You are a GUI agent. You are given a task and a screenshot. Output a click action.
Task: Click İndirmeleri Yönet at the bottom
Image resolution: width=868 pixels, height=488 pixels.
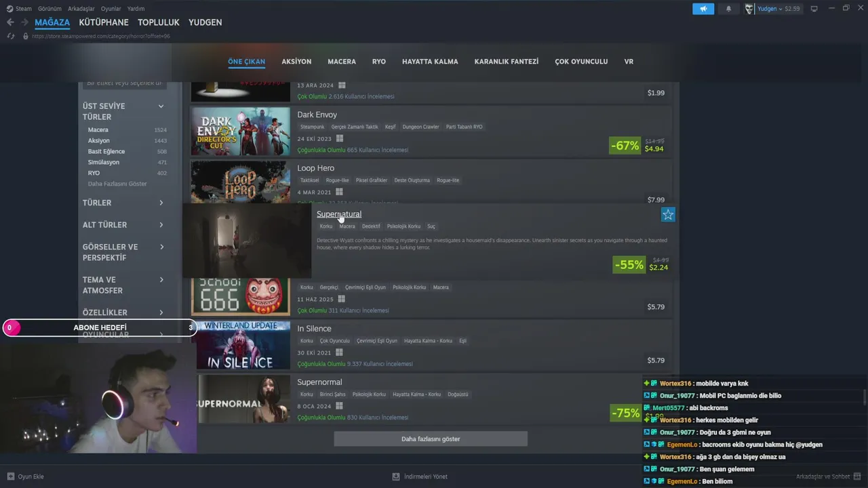(425, 476)
